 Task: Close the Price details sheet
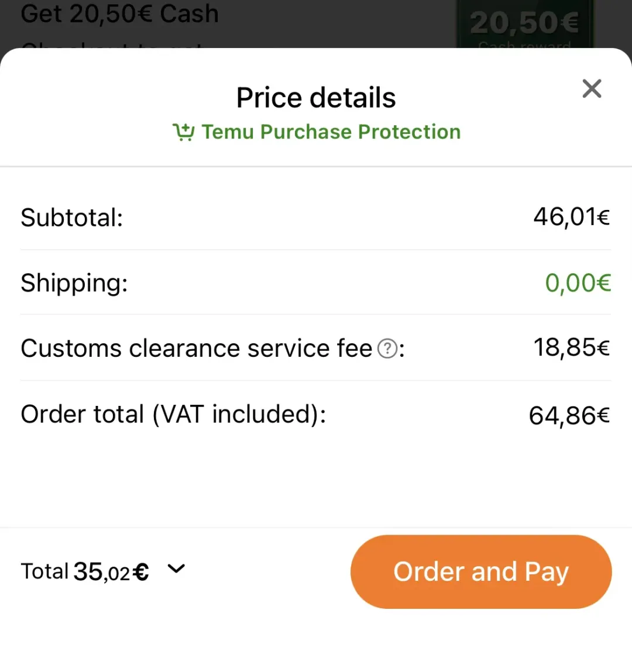click(592, 89)
